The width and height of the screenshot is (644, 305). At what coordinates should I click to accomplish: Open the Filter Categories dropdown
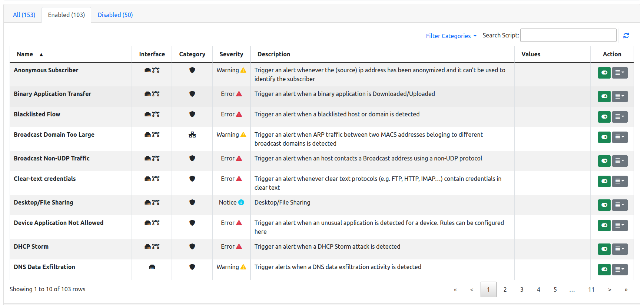(451, 36)
